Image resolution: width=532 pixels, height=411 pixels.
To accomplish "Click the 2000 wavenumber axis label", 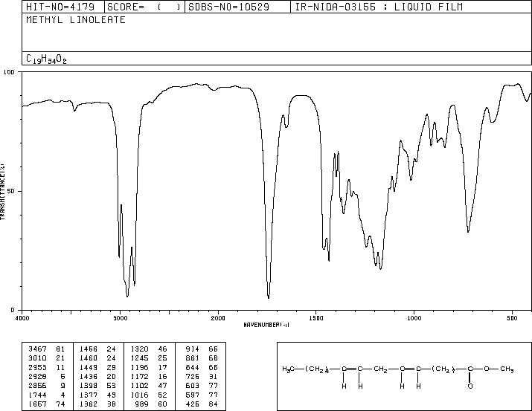I will coord(218,318).
